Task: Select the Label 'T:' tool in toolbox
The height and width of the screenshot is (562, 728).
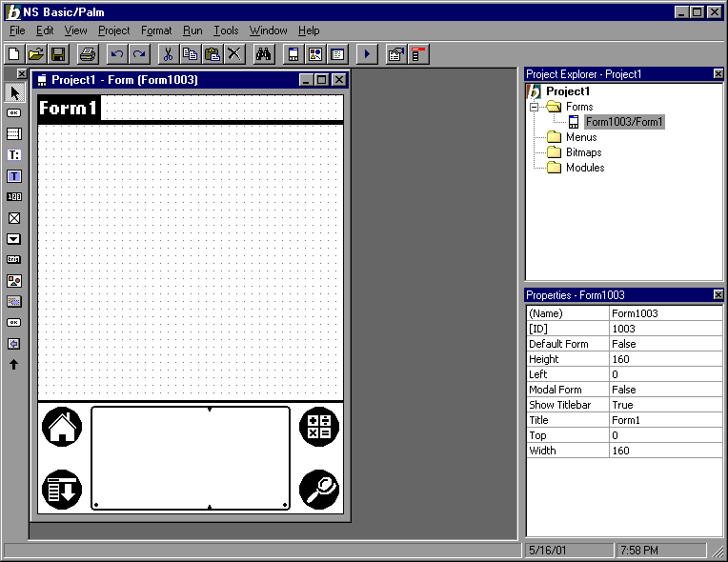Action: coord(14,154)
